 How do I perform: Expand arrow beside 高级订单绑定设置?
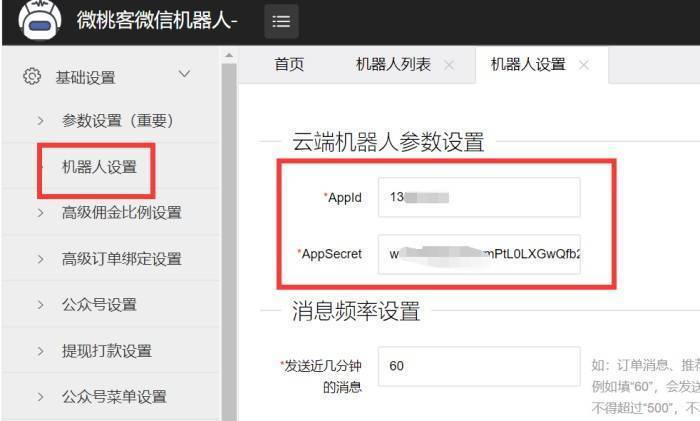coord(41,259)
